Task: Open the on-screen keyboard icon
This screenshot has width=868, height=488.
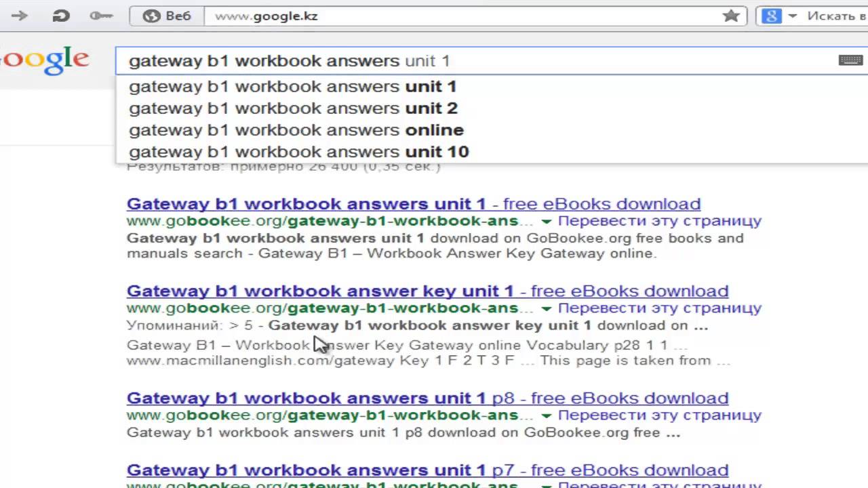Action: pos(850,60)
